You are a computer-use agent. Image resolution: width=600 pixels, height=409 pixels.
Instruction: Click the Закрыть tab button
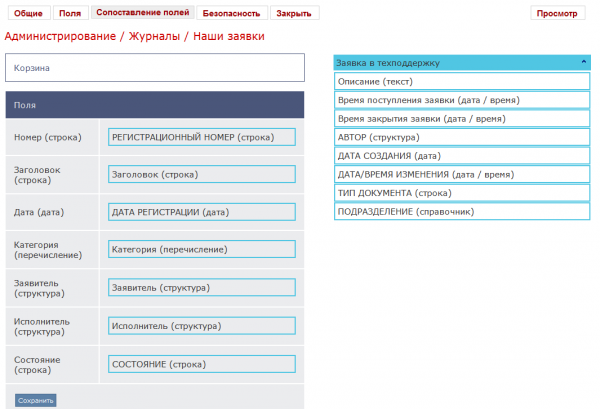point(294,14)
